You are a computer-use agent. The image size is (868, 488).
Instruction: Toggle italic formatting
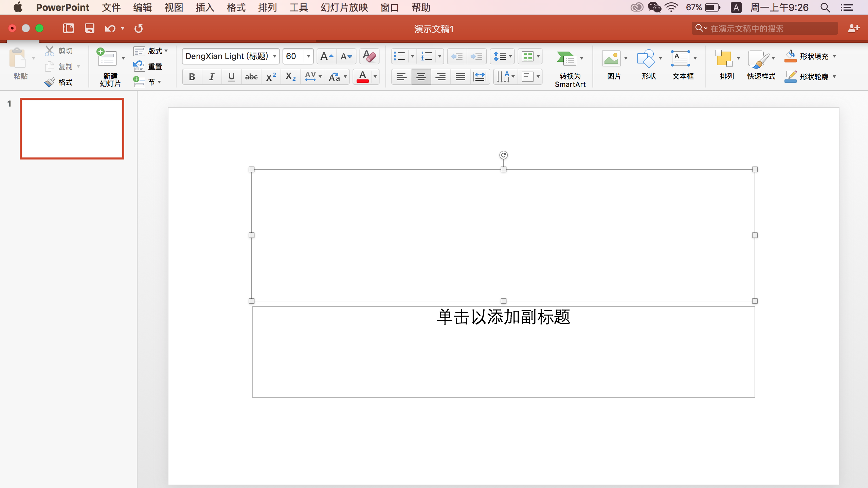211,77
